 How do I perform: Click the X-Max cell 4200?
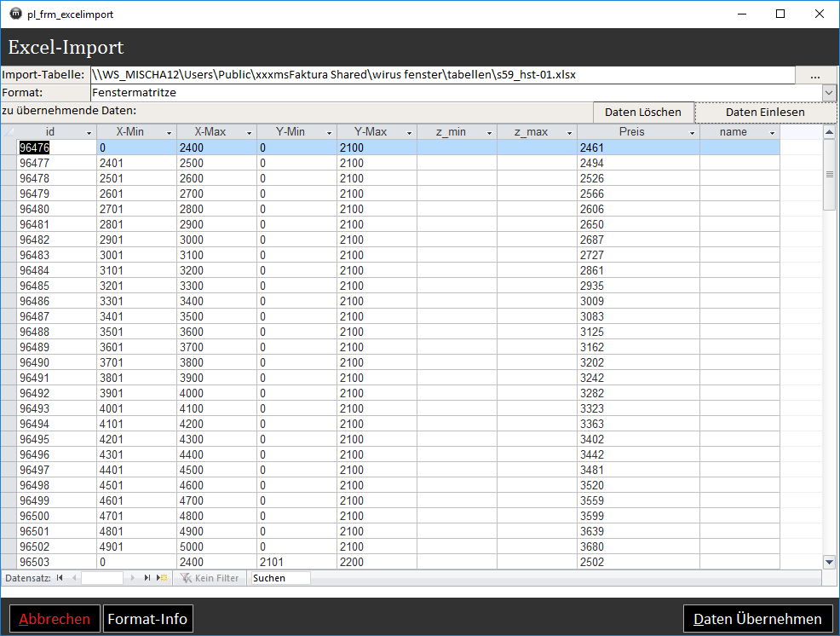[x=216, y=425]
